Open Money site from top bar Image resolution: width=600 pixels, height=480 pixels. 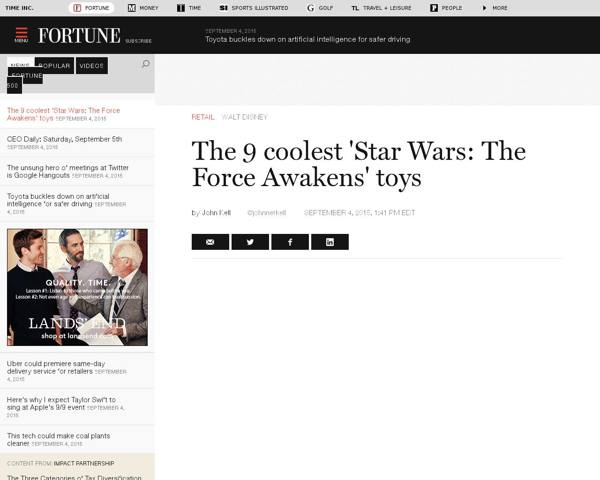click(x=141, y=7)
